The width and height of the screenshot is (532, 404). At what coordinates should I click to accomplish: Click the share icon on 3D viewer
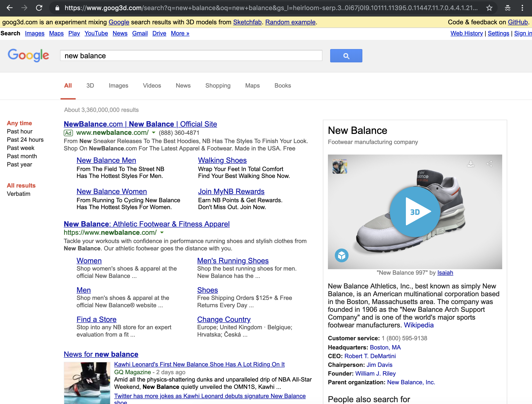click(x=489, y=164)
